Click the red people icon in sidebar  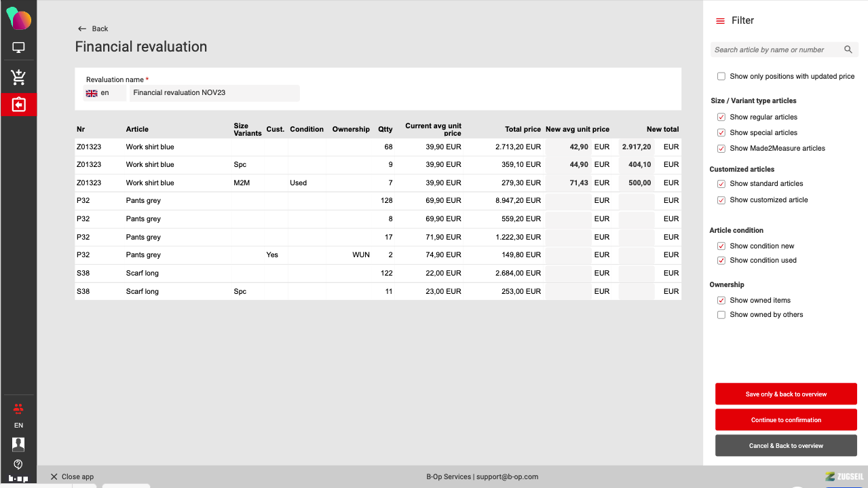(18, 409)
